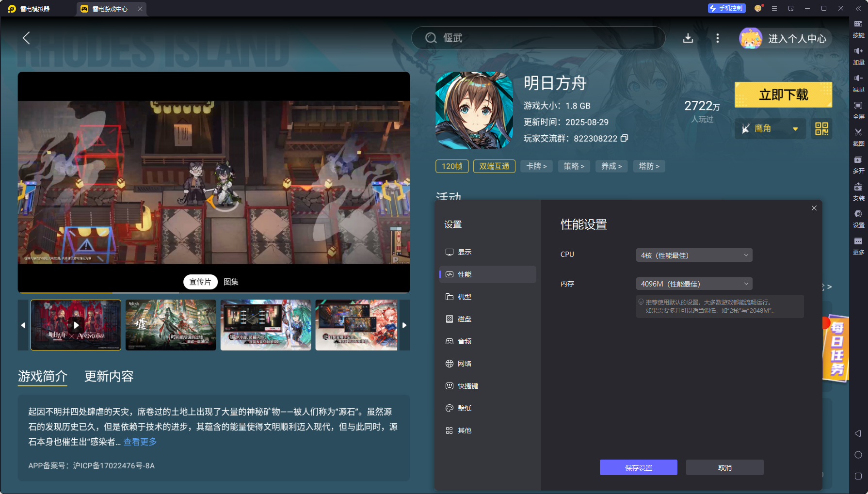Select 机型 in settings menu
868x494 pixels.
487,297
